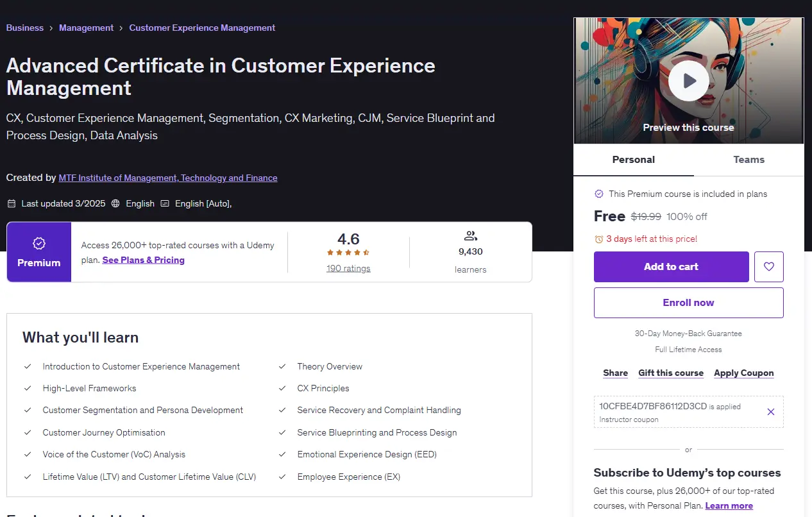Open the Business breadcrumb link
This screenshot has height=517, width=812.
[25, 28]
